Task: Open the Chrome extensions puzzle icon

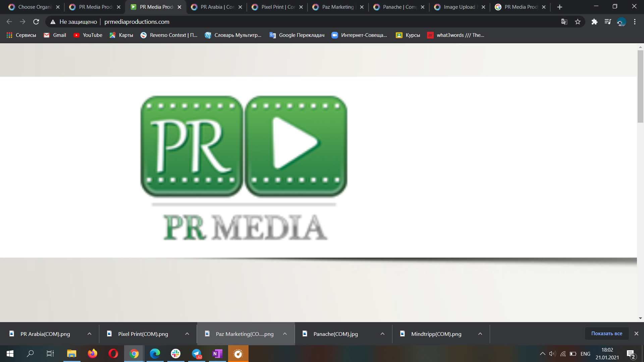Action: pos(594,22)
